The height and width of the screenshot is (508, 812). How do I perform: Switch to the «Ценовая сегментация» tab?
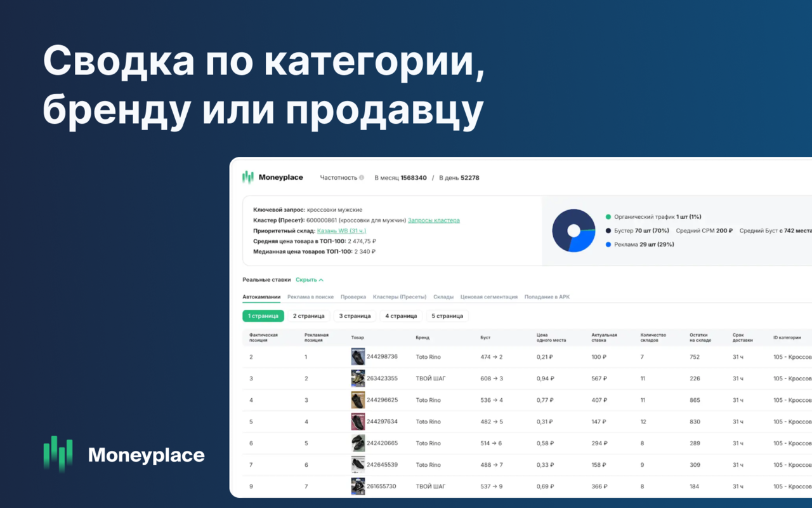pos(488,297)
